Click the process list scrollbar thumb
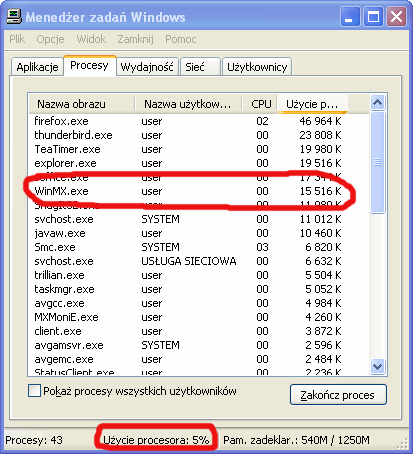Viewport: 413px width, 454px height. click(377, 162)
